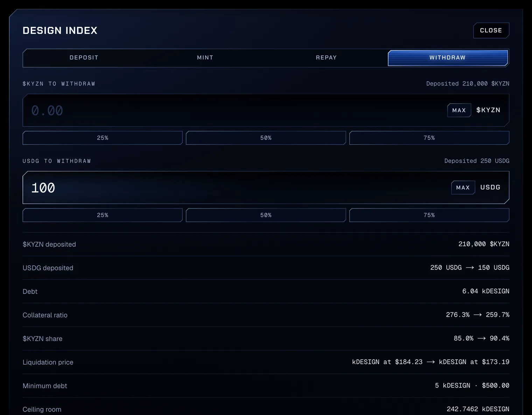Click MAX for USDG withdrawal
Screen dimensions: 532x415
click(x=463, y=188)
